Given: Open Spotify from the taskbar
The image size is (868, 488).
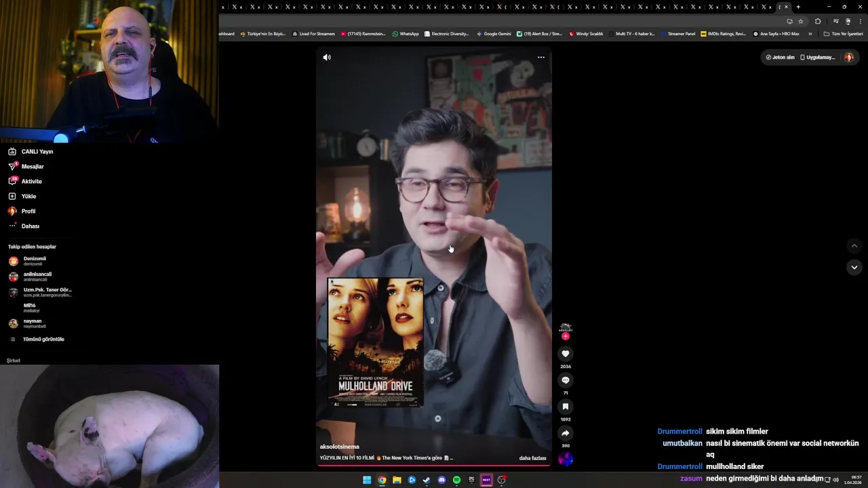Looking at the screenshot, I should (x=456, y=480).
